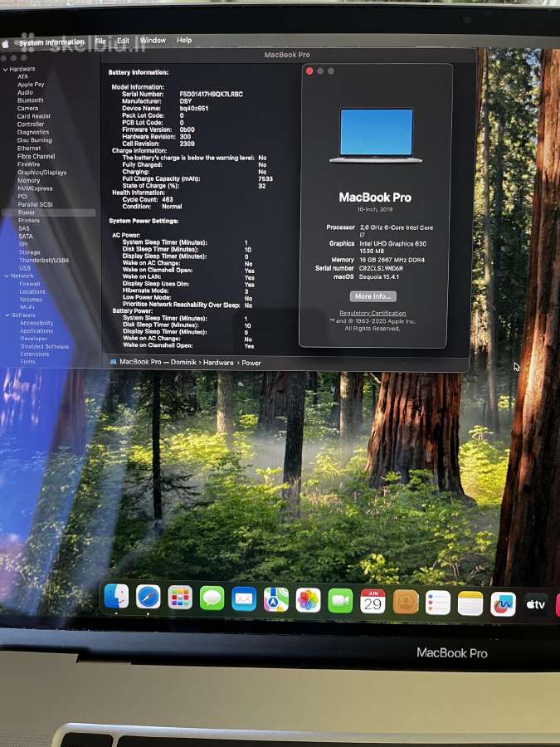The width and height of the screenshot is (560, 747).
Task: Select Accessibility under Software
Action: [x=37, y=323]
